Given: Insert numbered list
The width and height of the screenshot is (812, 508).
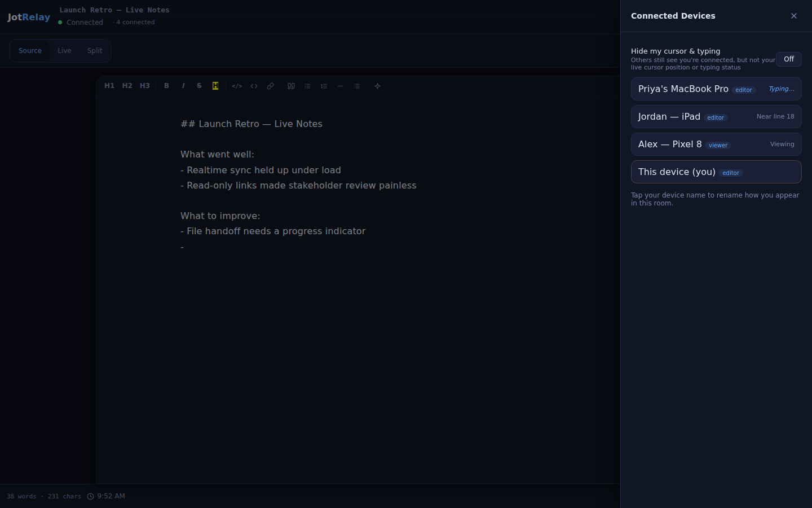Looking at the screenshot, I should [x=324, y=86].
